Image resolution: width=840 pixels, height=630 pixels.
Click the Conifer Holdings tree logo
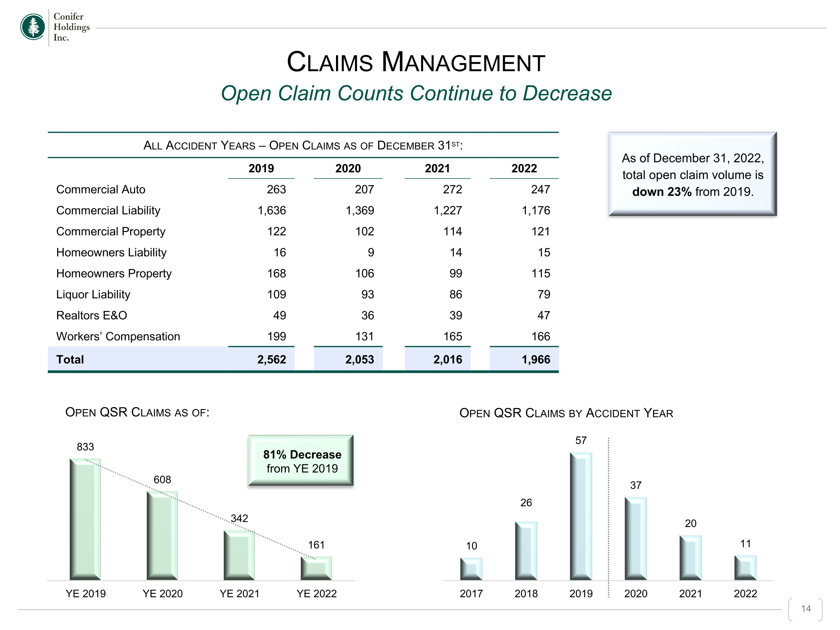point(33,27)
